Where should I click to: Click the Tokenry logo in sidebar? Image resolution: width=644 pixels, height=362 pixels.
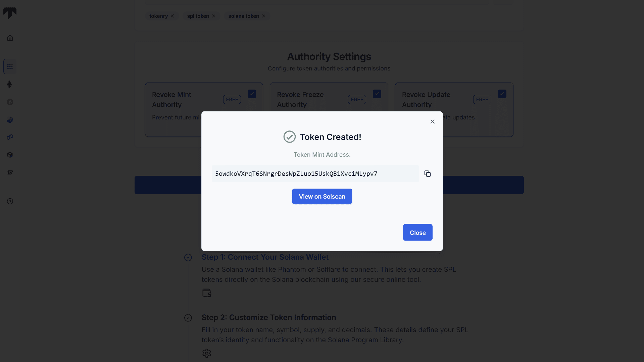[x=10, y=13]
